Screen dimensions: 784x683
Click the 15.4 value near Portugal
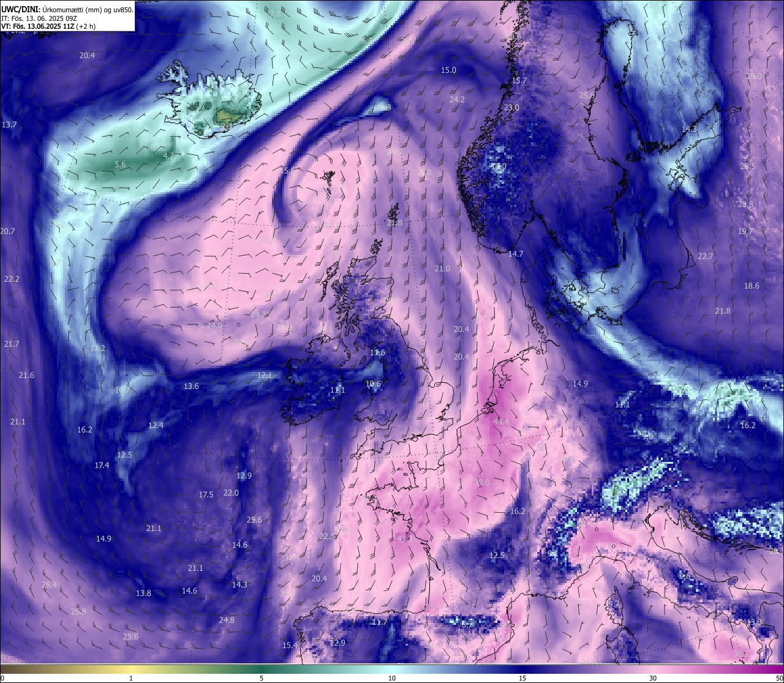click(x=290, y=645)
